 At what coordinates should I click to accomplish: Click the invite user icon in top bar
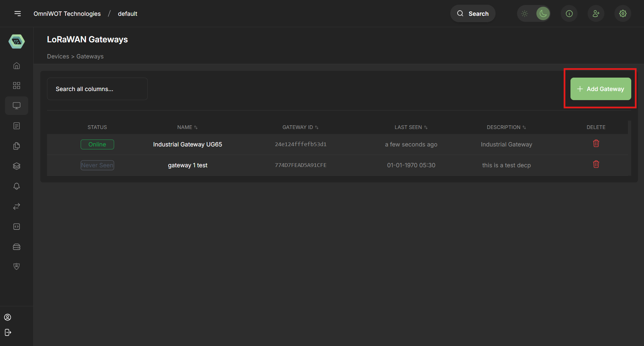(x=596, y=13)
